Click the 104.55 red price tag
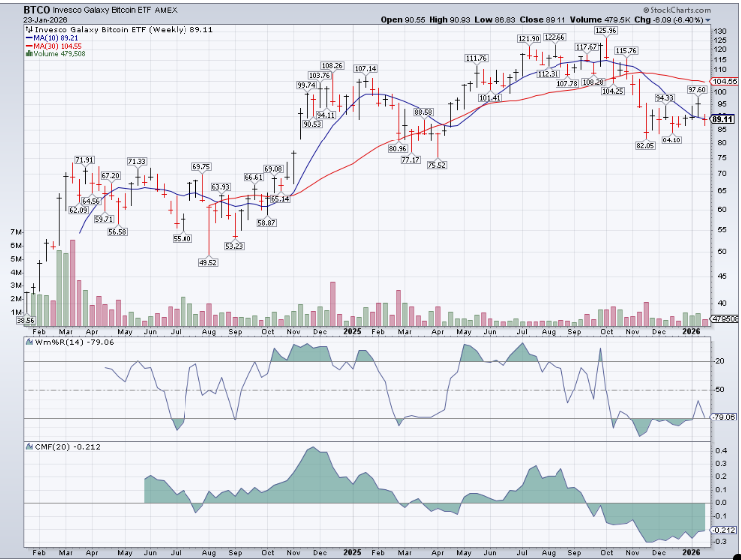 tap(723, 81)
